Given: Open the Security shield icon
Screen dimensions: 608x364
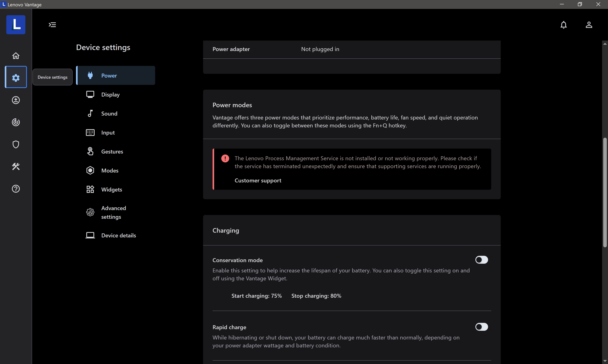Looking at the screenshot, I should [x=16, y=144].
